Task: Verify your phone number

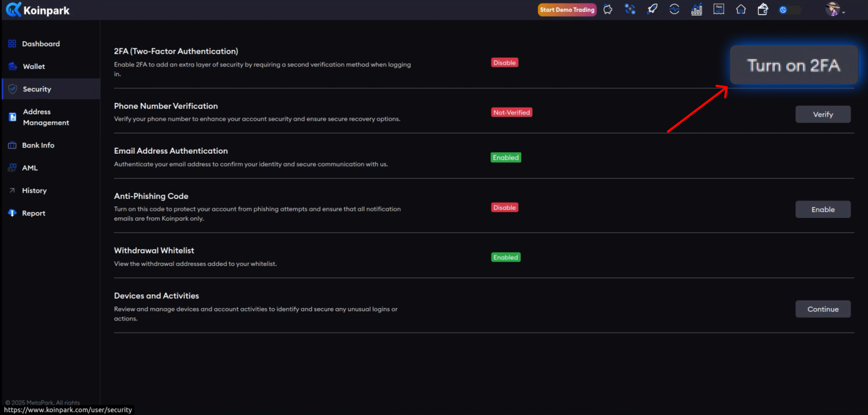Action: [823, 114]
